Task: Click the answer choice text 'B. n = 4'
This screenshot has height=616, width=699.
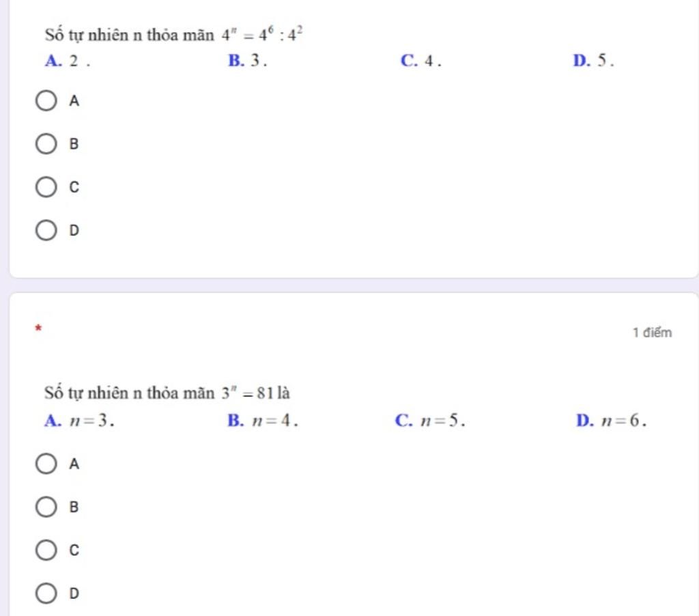Action: tap(263, 420)
